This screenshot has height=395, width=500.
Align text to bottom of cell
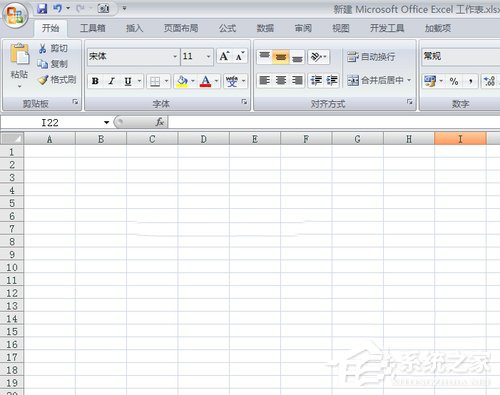pyautogui.click(x=297, y=57)
